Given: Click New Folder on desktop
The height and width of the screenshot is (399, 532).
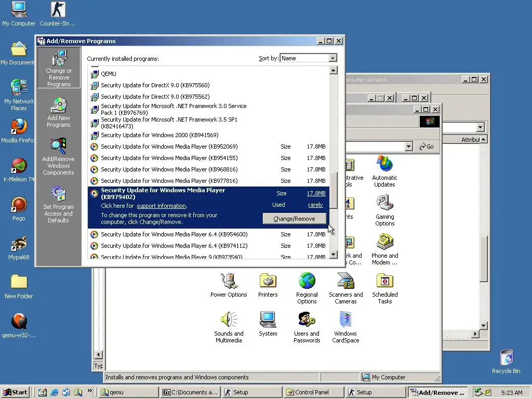Looking at the screenshot, I should (x=19, y=287).
